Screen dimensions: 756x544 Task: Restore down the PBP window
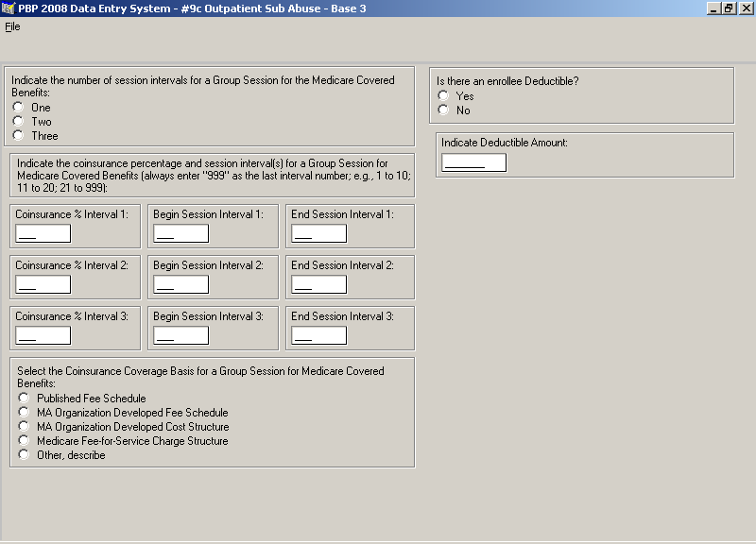pyautogui.click(x=729, y=8)
